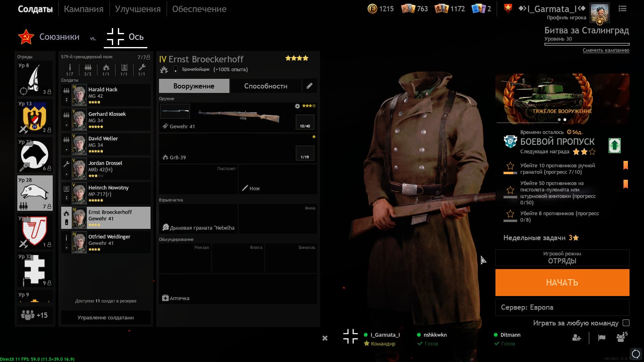
Task: Open the Обеспечение tab
Action: pos(199,9)
